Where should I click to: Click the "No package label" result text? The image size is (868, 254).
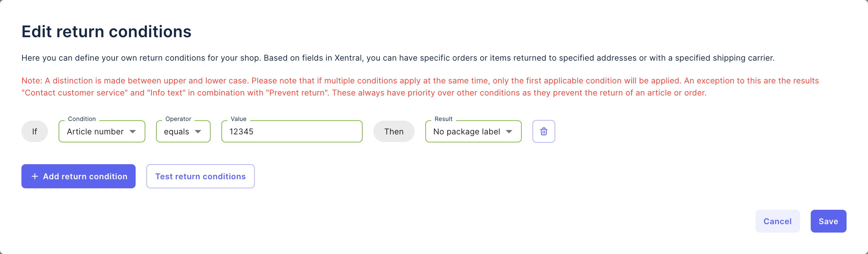[466, 132]
